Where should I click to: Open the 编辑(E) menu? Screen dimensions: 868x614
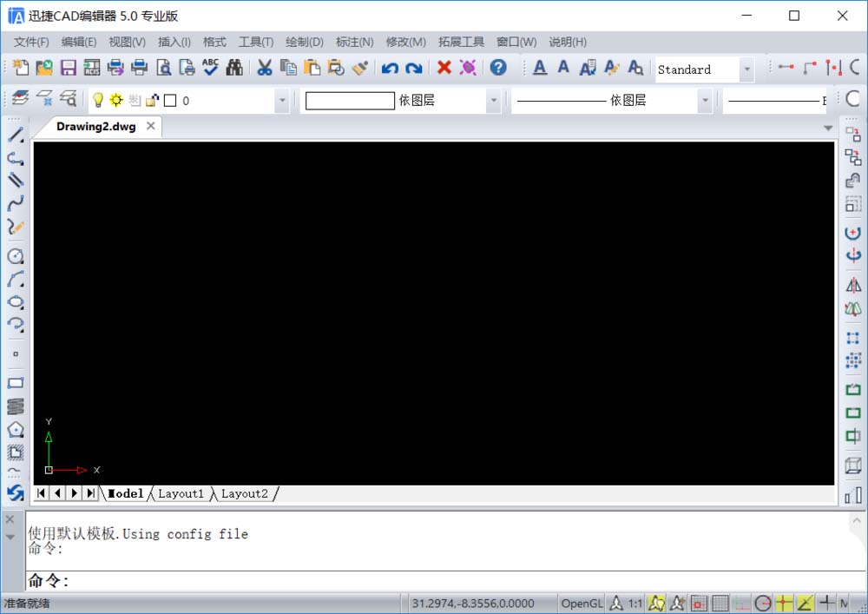click(79, 42)
